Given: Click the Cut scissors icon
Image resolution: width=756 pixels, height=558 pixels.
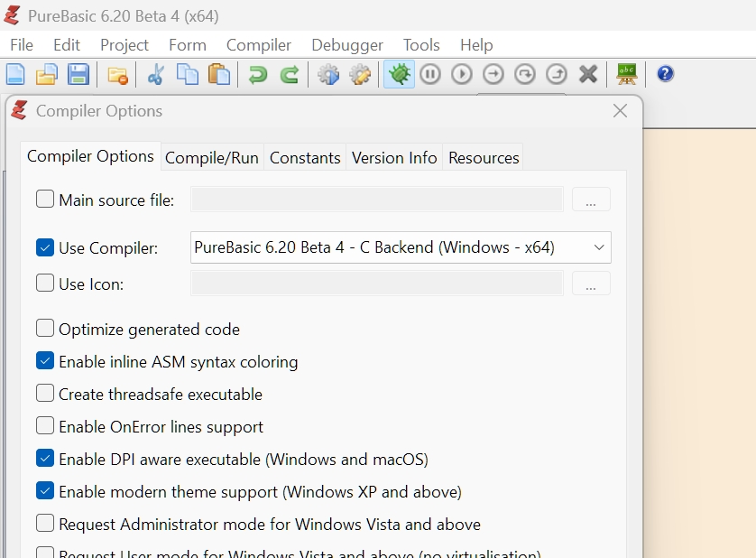Looking at the screenshot, I should tap(156, 74).
